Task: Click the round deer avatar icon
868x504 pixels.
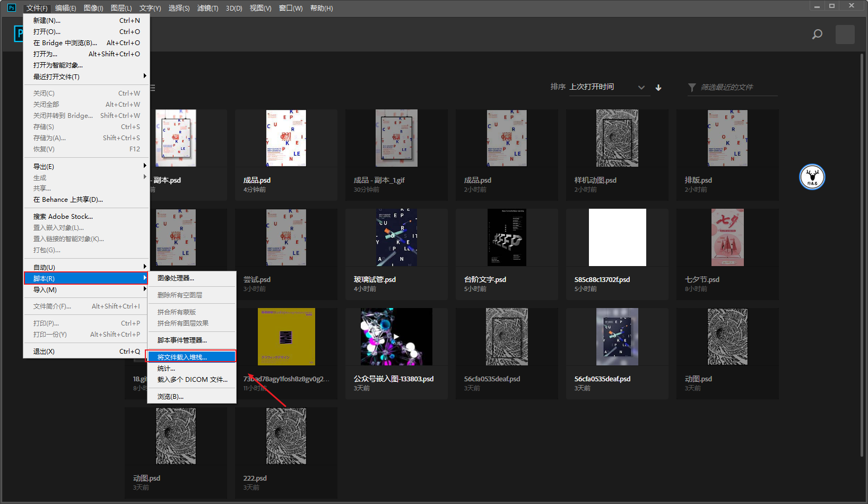Action: click(812, 177)
